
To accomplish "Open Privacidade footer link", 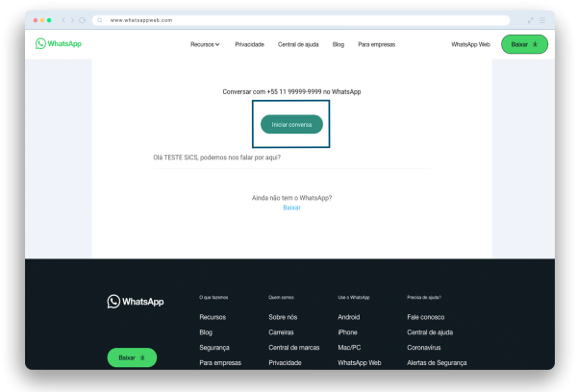I will click(285, 363).
